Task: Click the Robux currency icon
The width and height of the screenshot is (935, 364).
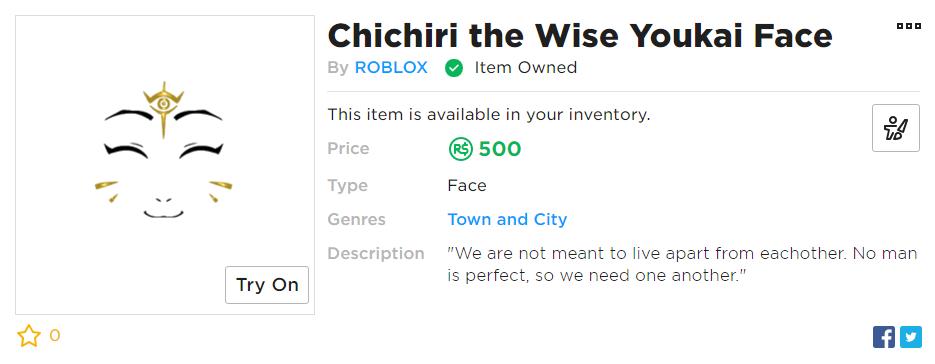Action: tap(460, 149)
